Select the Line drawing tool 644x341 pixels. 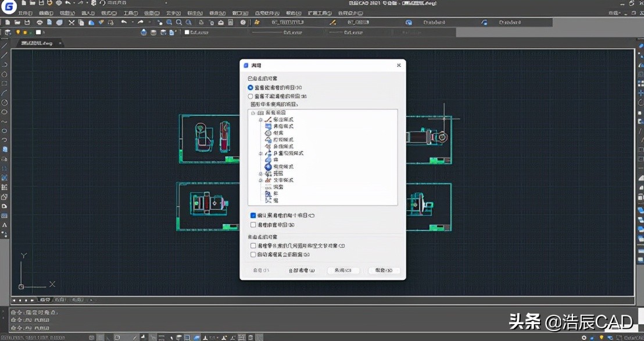point(5,45)
